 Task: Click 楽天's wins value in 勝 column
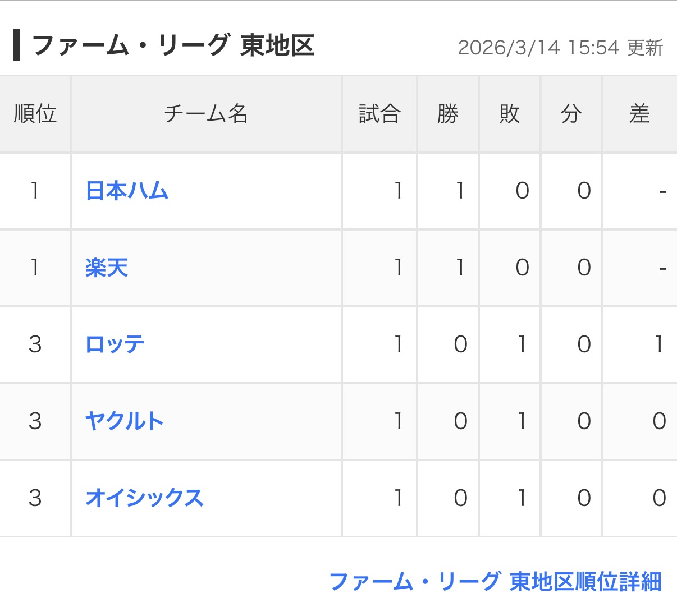460,268
